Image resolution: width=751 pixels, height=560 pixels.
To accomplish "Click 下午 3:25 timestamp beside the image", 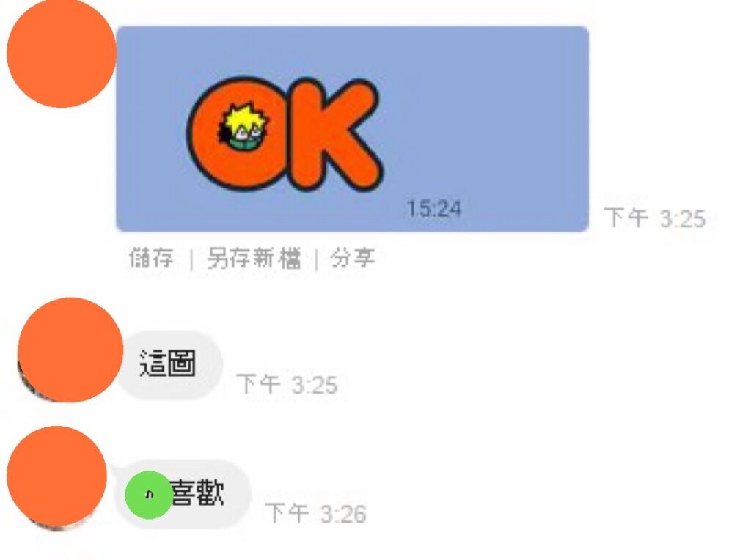I will (x=655, y=218).
